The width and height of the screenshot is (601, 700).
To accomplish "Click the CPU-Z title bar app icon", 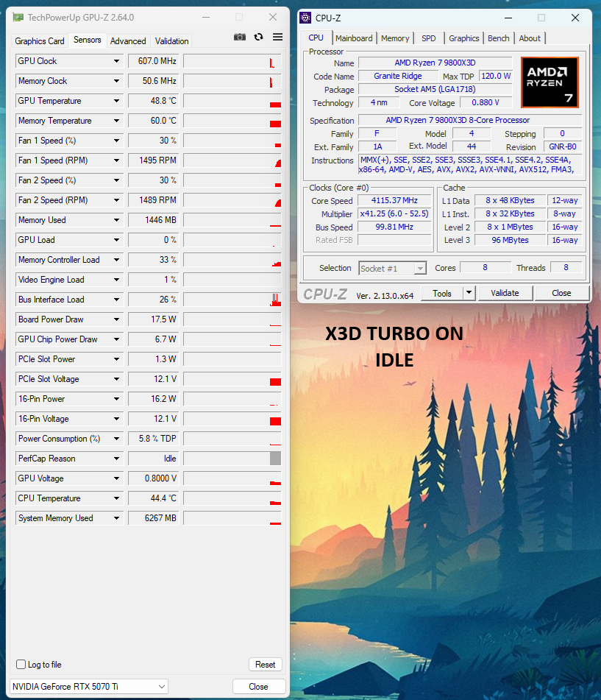I will pos(306,18).
